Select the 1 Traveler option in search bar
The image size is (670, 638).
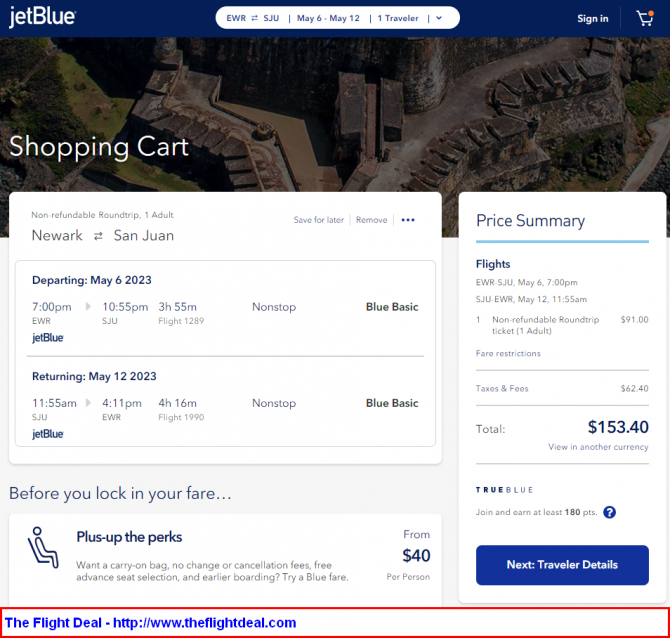pos(398,18)
